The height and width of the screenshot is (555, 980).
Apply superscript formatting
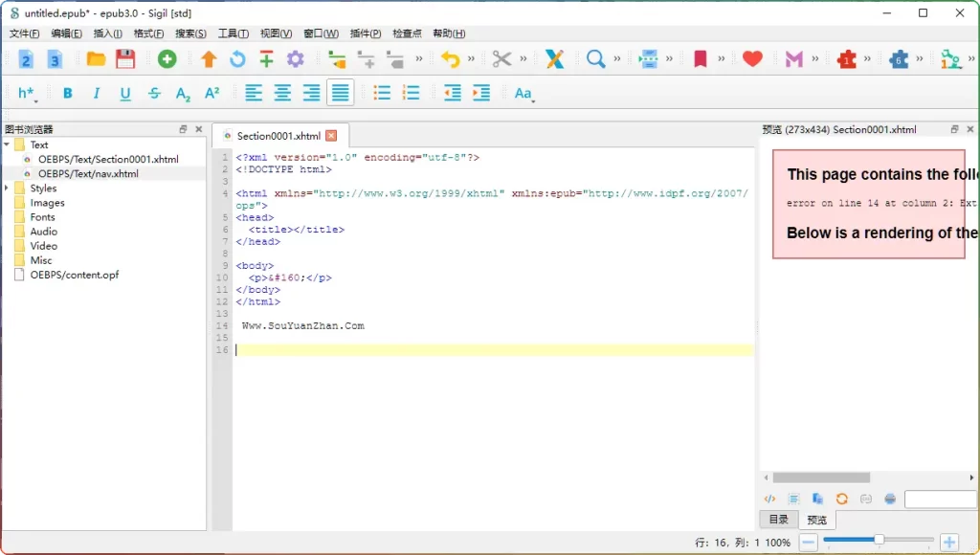212,93
